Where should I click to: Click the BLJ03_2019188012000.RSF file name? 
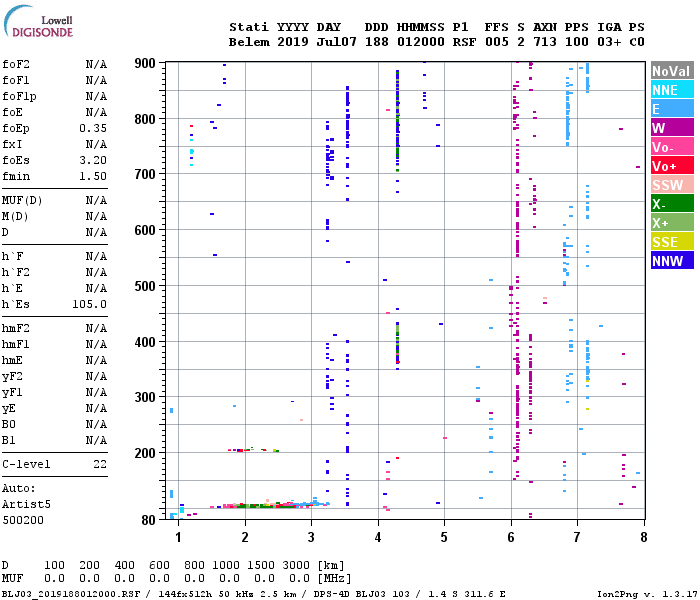point(71,594)
